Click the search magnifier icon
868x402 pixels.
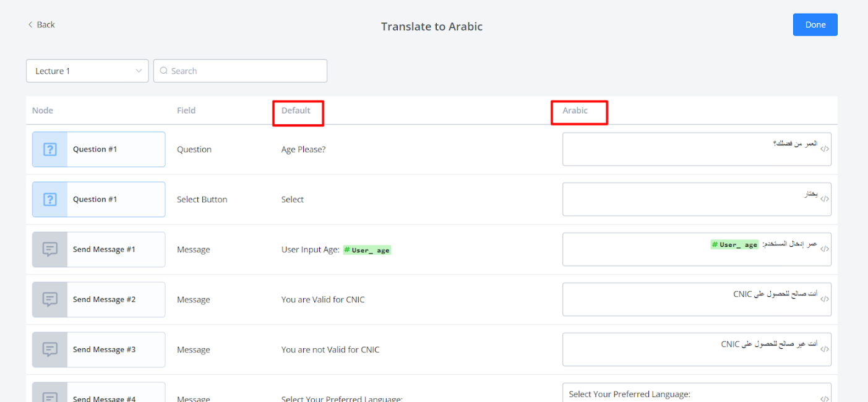click(x=164, y=71)
